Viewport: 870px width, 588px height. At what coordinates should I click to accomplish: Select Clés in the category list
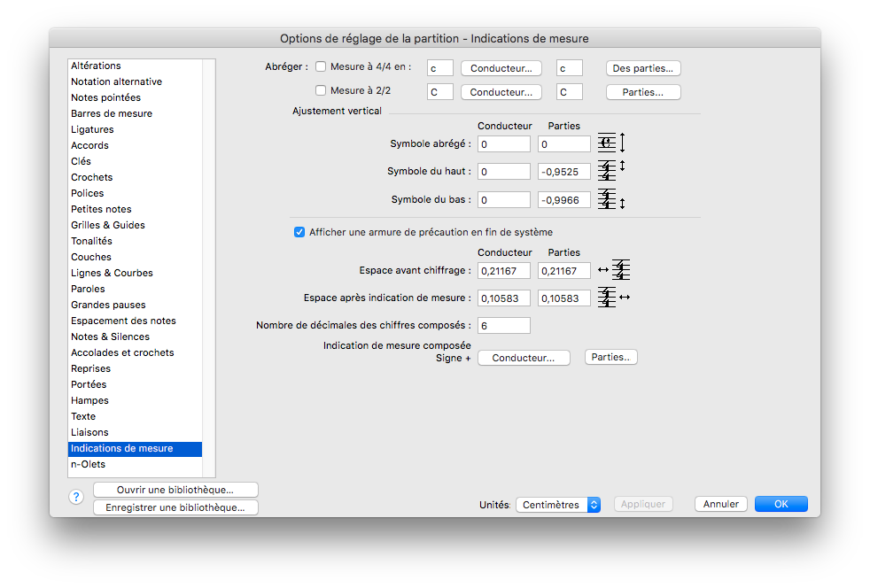click(x=81, y=161)
